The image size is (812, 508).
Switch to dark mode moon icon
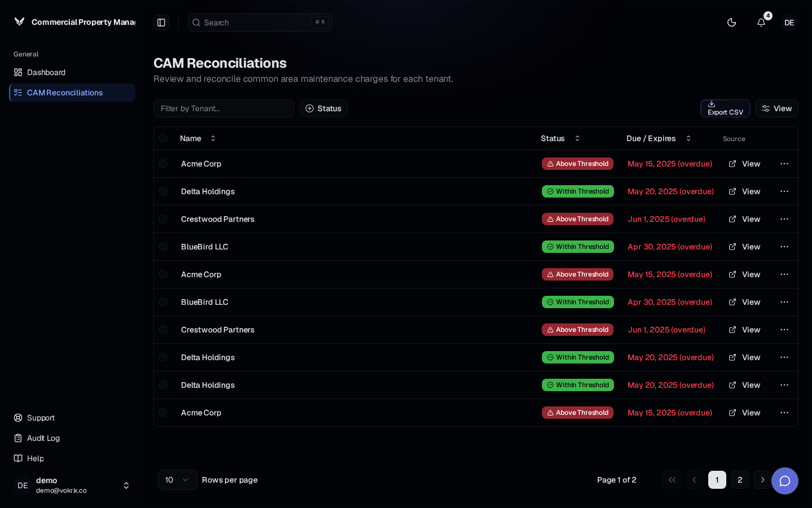[732, 23]
